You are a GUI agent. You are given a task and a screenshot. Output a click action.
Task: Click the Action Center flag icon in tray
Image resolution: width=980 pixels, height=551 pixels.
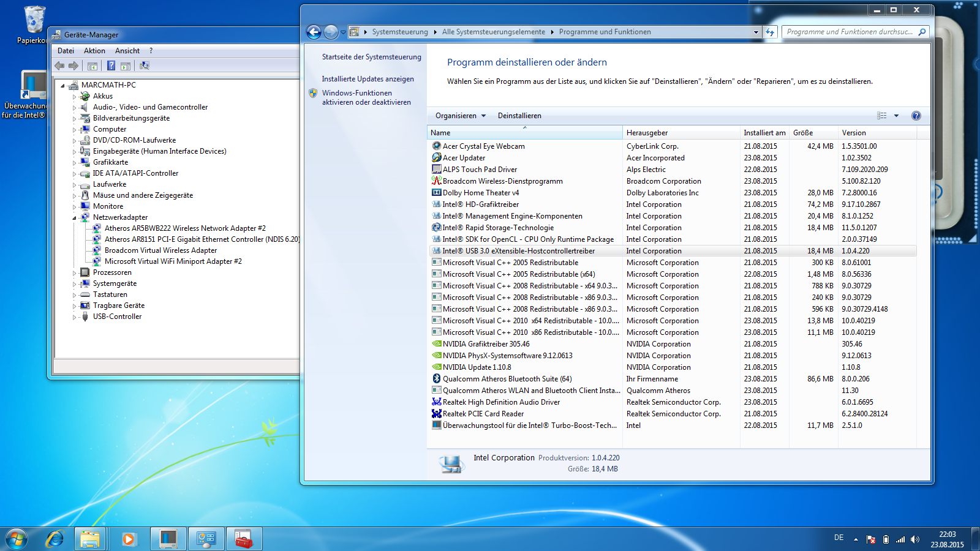tap(871, 539)
